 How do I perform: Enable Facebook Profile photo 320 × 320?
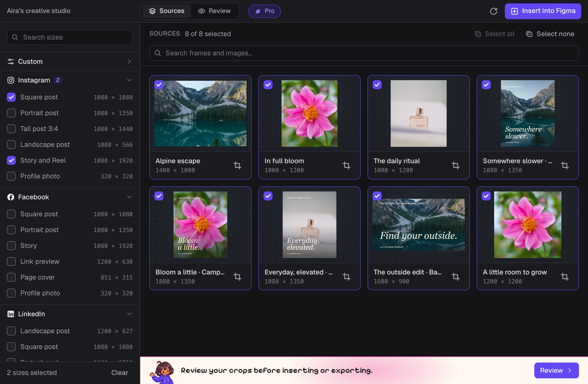(x=11, y=293)
